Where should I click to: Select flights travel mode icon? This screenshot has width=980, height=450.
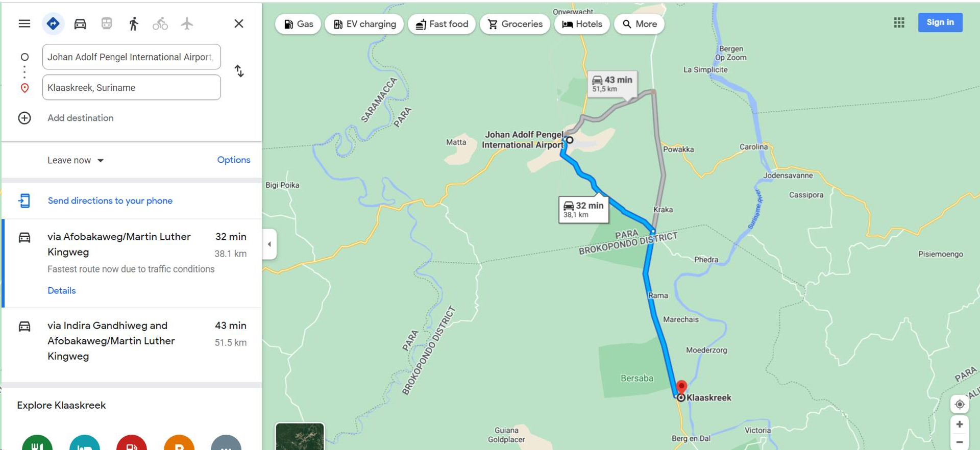coord(187,23)
